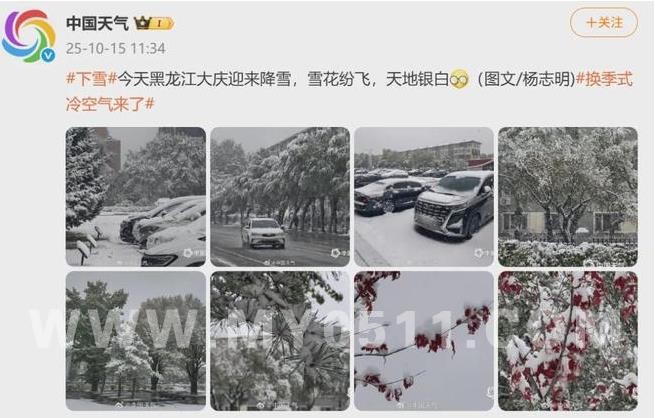Image resolution: width=655 pixels, height=418 pixels.
Task: Open photo of snow-dusted trees in park
Action: 136,341
